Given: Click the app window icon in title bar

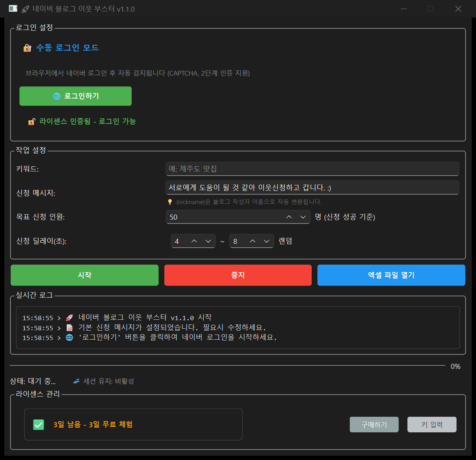Looking at the screenshot, I should pyautogui.click(x=13, y=9).
